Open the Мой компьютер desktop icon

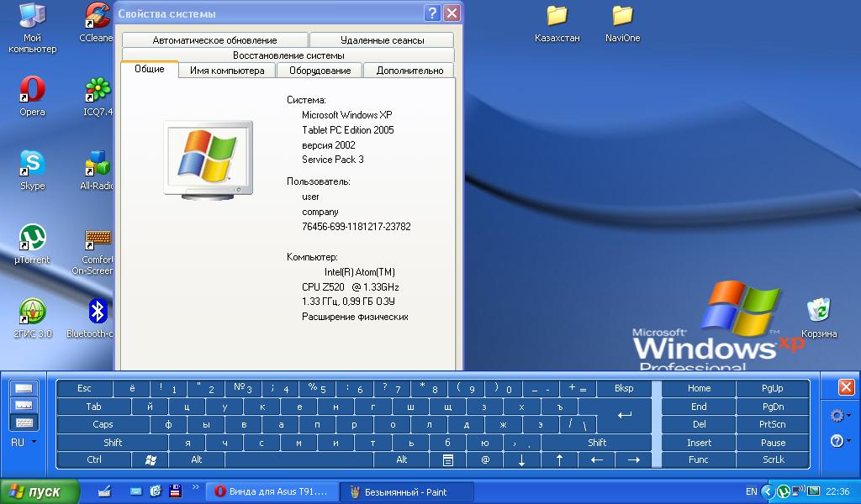click(32, 28)
